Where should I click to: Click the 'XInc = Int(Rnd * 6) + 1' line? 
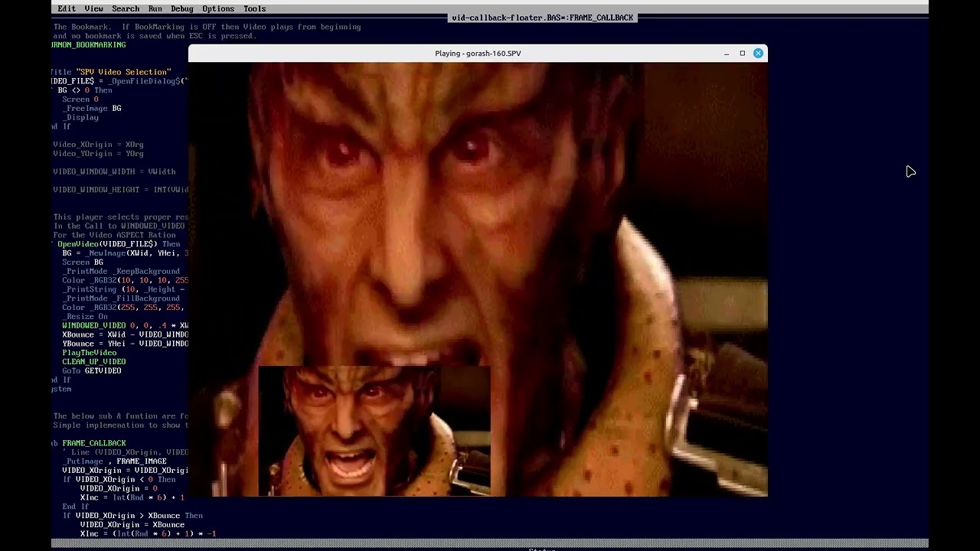coord(132,497)
